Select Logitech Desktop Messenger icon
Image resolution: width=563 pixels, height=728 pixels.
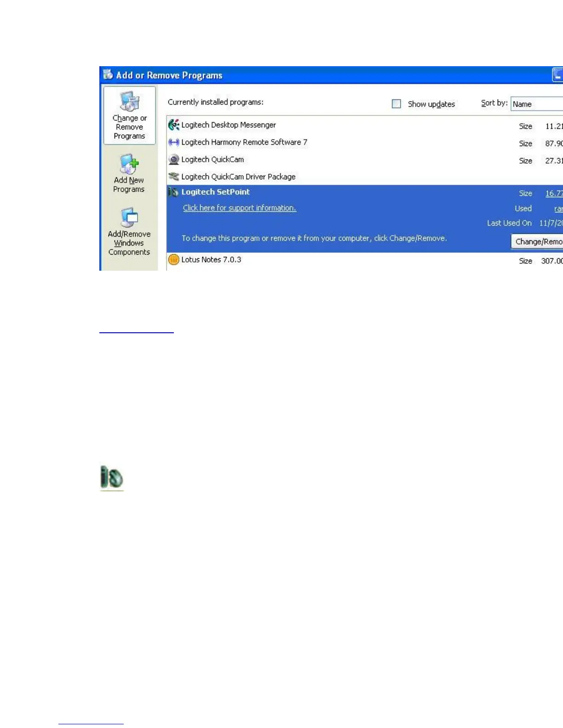coord(173,125)
